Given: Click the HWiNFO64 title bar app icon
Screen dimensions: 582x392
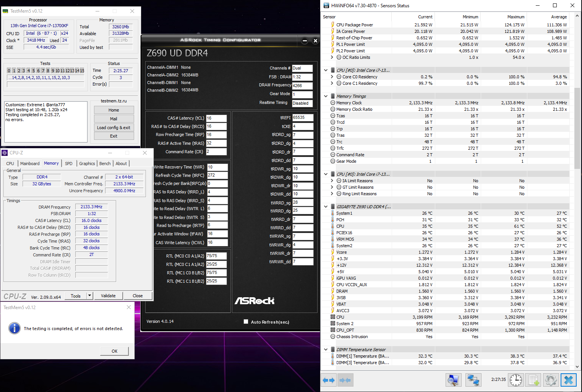Looking at the screenshot, I should [x=326, y=5].
